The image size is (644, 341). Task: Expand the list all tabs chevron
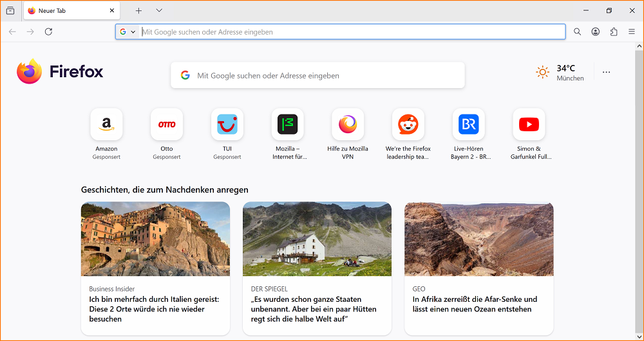click(x=159, y=11)
